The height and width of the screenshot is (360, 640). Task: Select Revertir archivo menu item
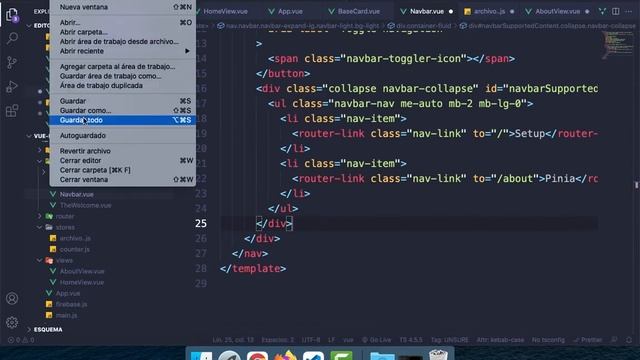pyautogui.click(x=122, y=151)
